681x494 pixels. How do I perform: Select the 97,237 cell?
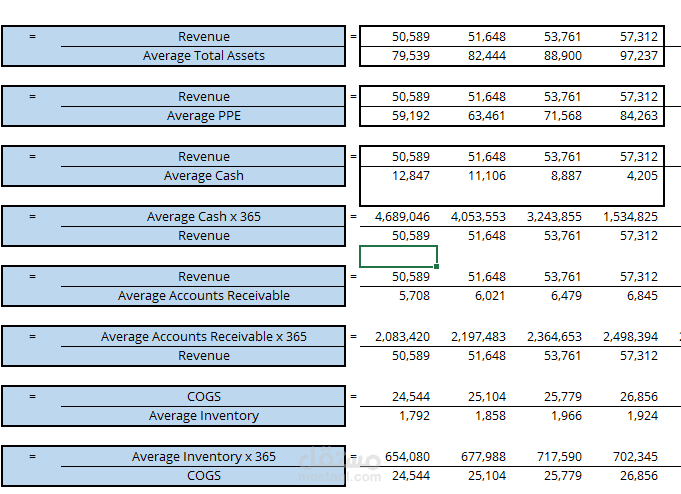pos(639,56)
